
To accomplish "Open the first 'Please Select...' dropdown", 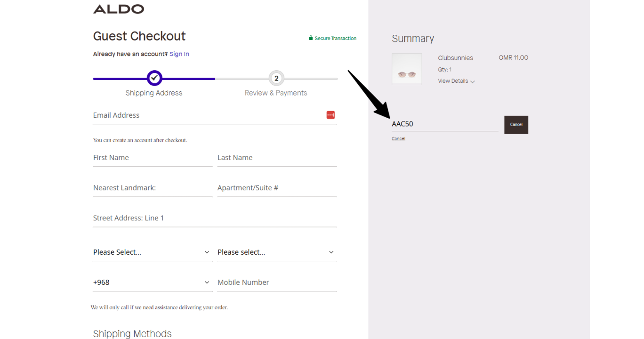I will tap(153, 252).
